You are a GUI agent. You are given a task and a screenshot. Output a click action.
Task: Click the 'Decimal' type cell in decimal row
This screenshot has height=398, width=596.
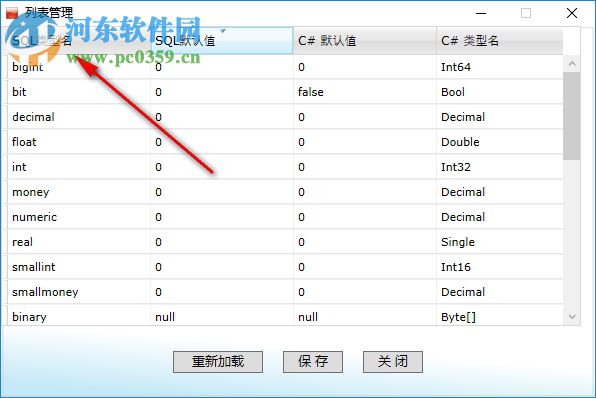click(x=499, y=117)
